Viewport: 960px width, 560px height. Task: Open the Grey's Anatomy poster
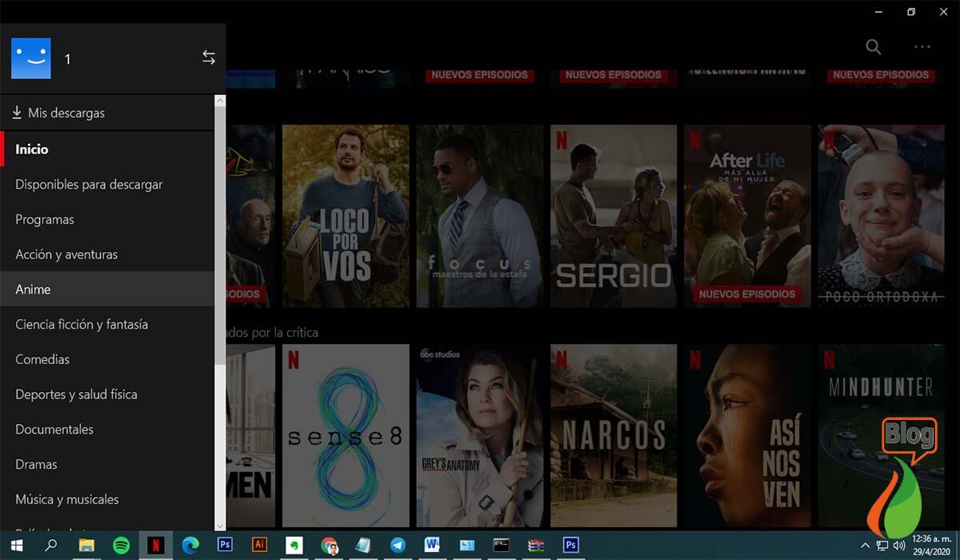(480, 436)
